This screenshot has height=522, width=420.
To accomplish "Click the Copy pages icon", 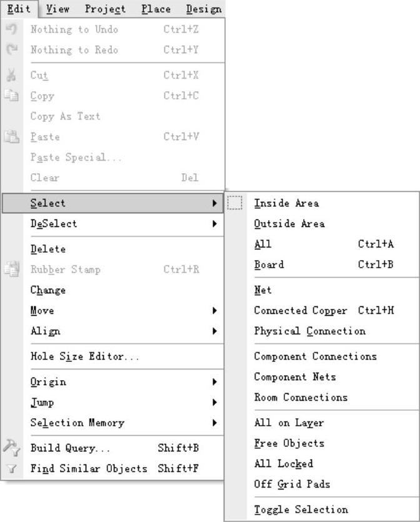I will (x=11, y=96).
